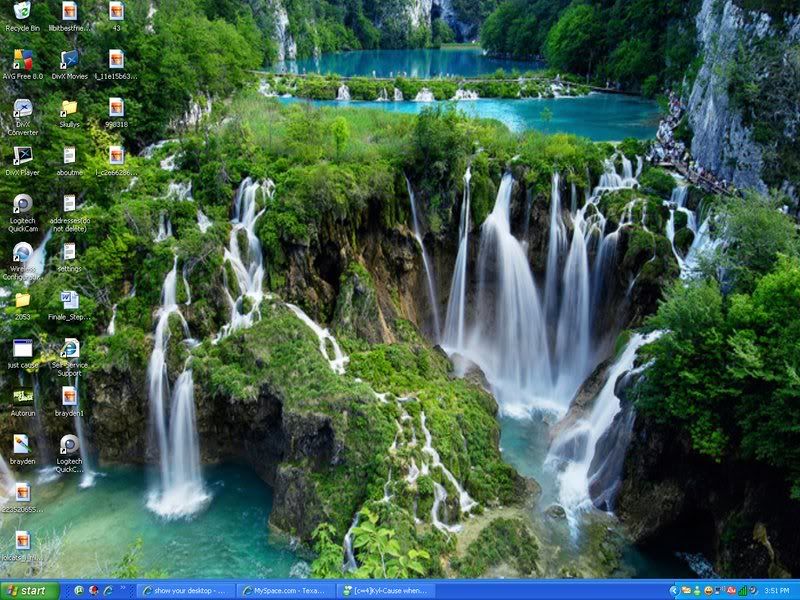Select the addresses(do not delete) file
The image size is (800, 600).
(69, 204)
